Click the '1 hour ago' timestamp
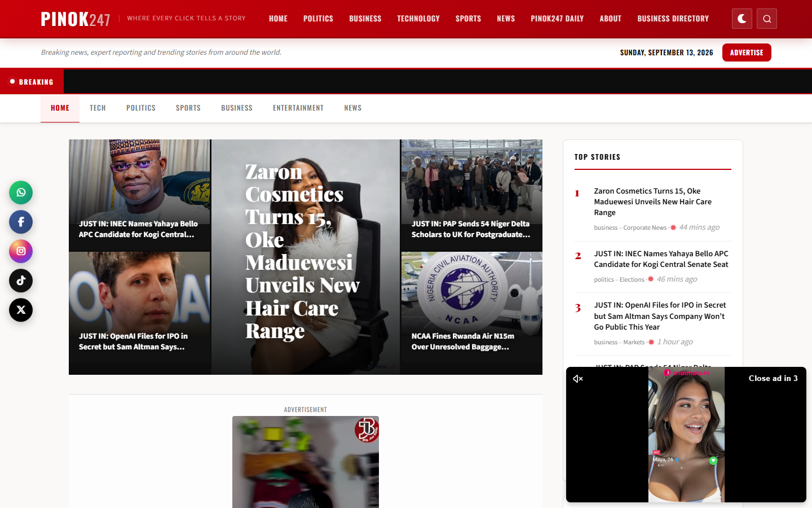812x508 pixels. coord(675,341)
